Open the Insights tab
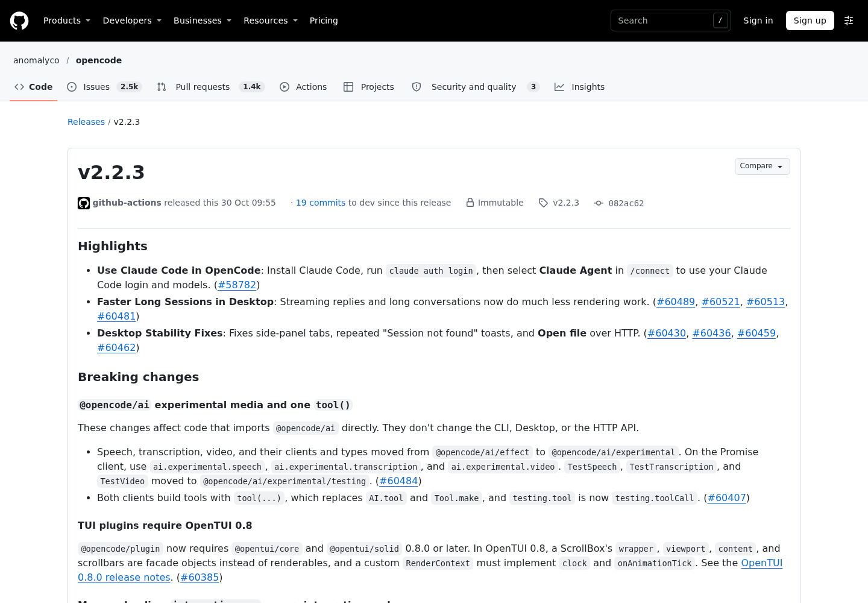This screenshot has height=603, width=868. [x=580, y=87]
